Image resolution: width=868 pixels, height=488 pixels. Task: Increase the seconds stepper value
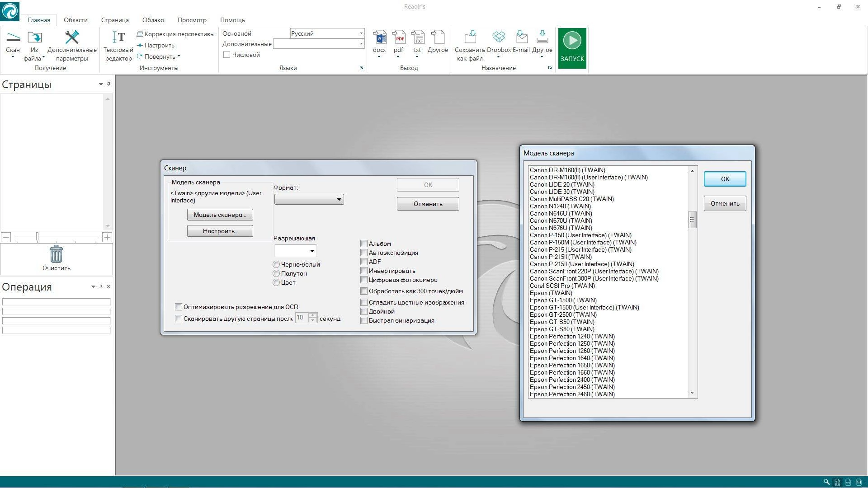[312, 315]
